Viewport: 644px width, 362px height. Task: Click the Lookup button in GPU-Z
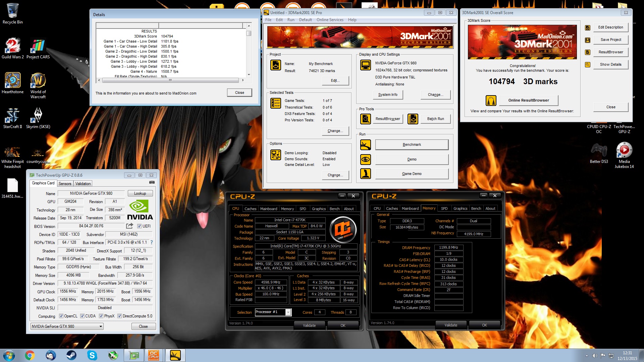[140, 193]
